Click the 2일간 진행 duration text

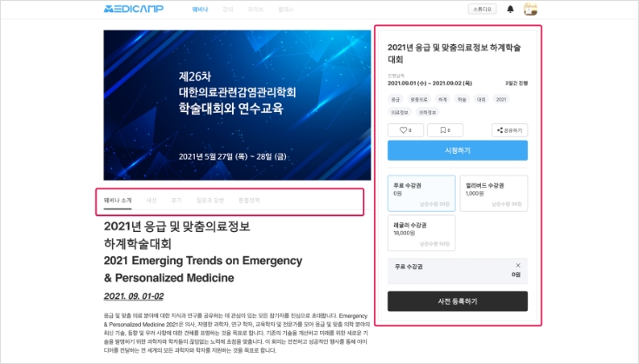516,83
